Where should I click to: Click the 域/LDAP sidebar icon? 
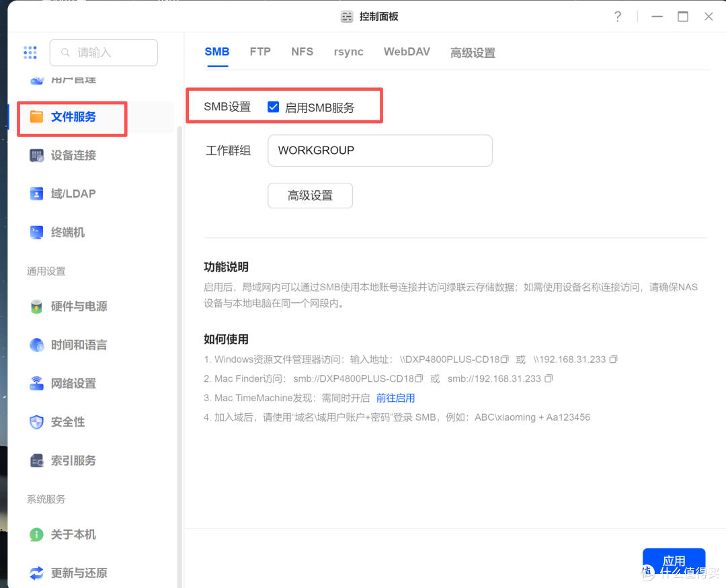click(x=36, y=194)
